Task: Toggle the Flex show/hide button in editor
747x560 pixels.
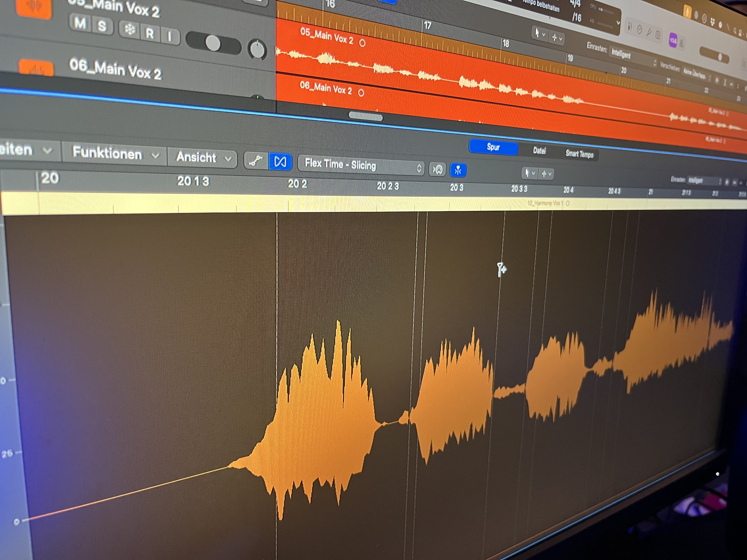Action: pos(280,162)
